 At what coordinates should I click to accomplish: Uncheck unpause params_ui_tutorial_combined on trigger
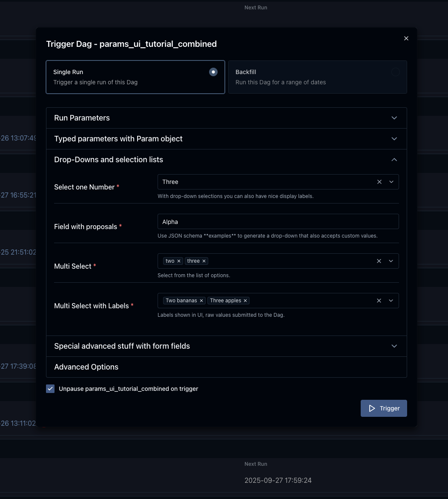point(50,388)
